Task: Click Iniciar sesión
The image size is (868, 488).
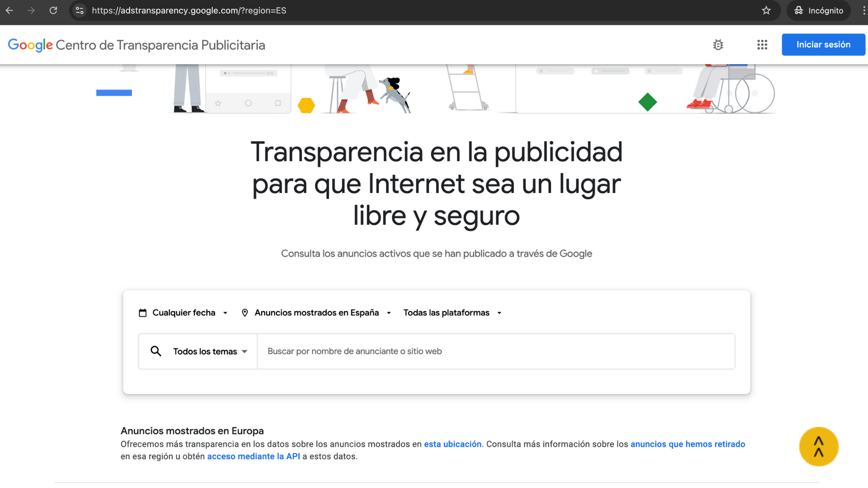Action: pyautogui.click(x=823, y=44)
